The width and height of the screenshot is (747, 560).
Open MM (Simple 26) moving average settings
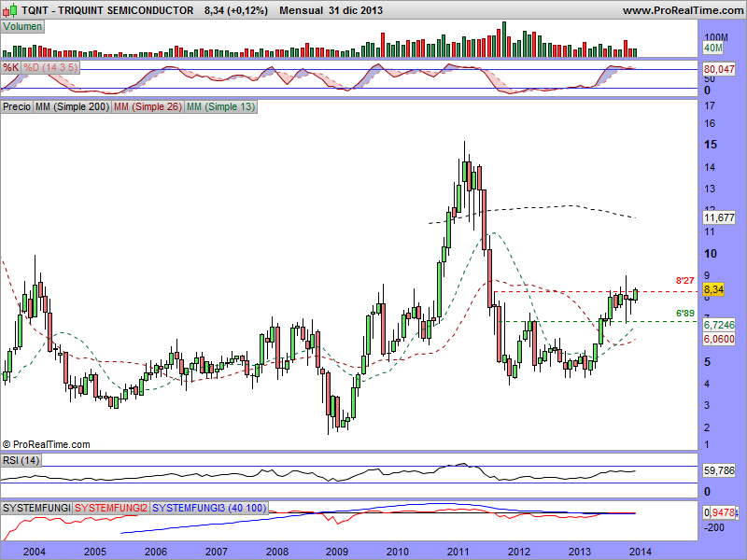pyautogui.click(x=148, y=106)
